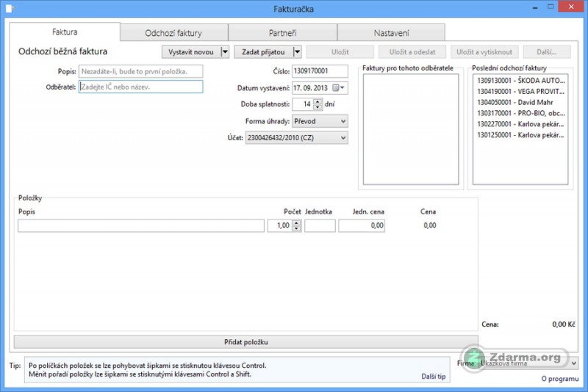Click the Uložit a vytisknout button

pyautogui.click(x=484, y=52)
